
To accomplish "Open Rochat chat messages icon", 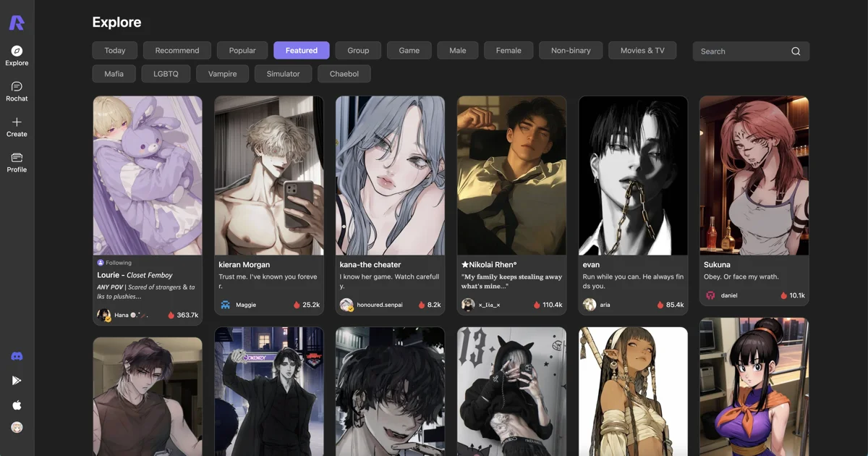I will (17, 87).
